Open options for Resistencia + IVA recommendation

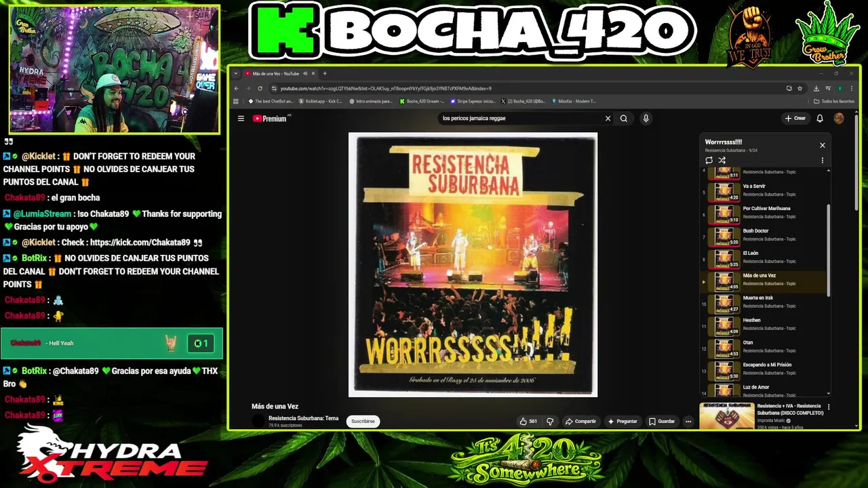point(829,407)
